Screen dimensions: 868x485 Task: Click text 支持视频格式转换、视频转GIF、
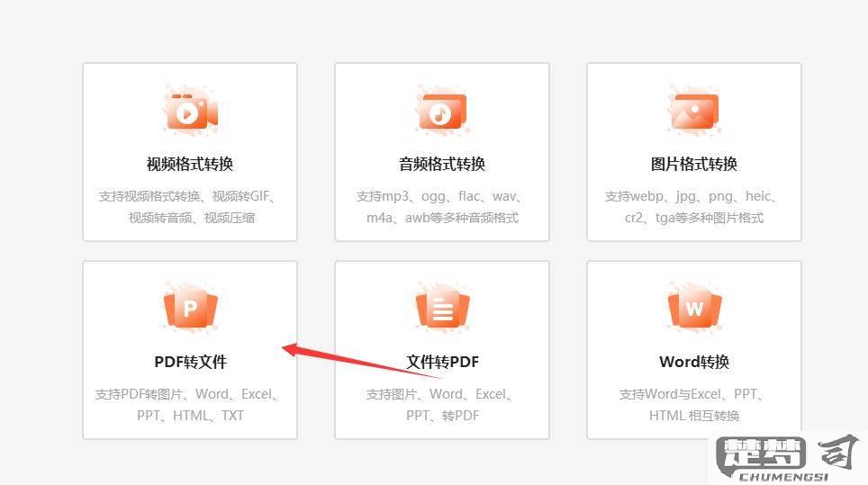(188, 196)
